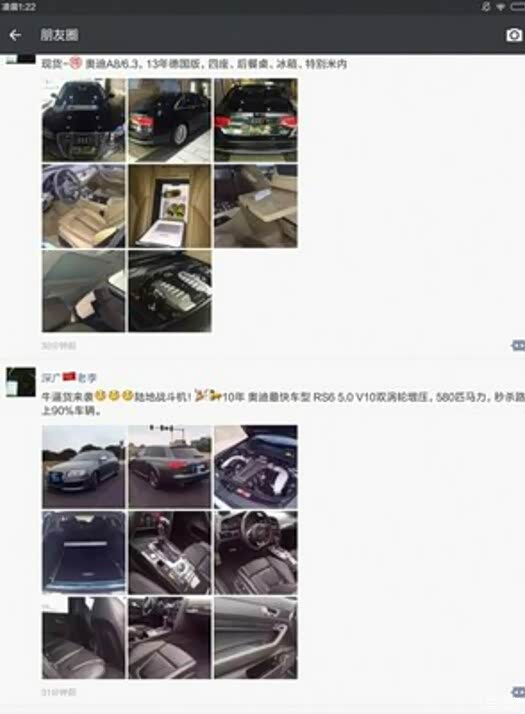The width and height of the screenshot is (525, 714).
Task: View the black Audi A8 front photo
Action: [x=83, y=120]
